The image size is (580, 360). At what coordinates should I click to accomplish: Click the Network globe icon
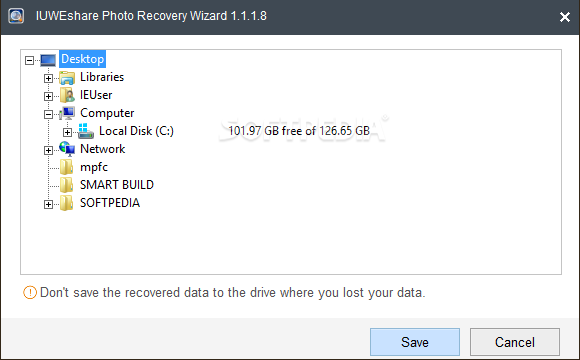coord(67,149)
